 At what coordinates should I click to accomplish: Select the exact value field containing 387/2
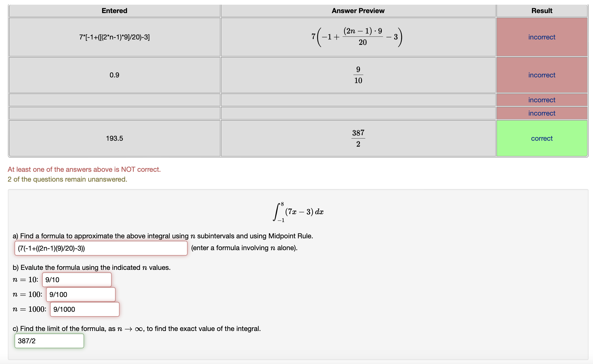click(49, 341)
